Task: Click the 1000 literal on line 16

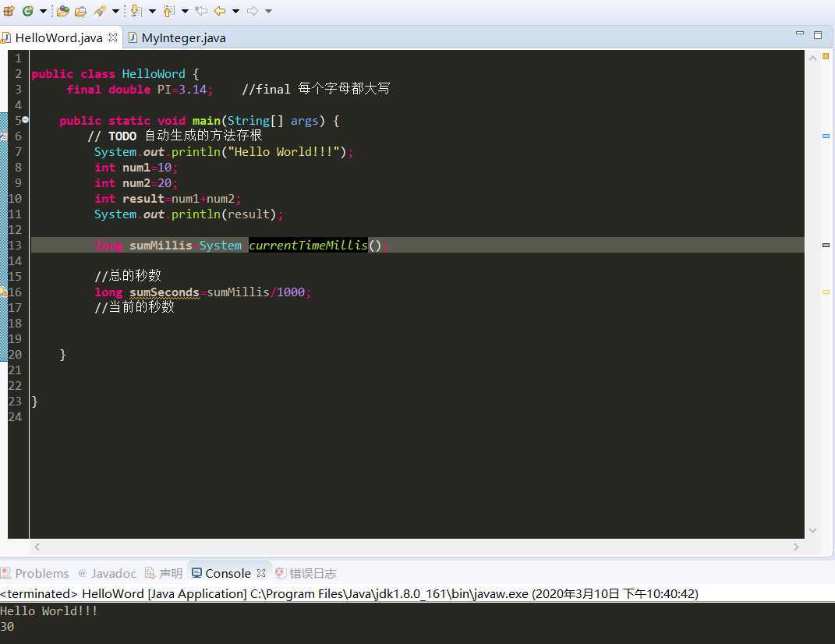Action: (x=291, y=292)
